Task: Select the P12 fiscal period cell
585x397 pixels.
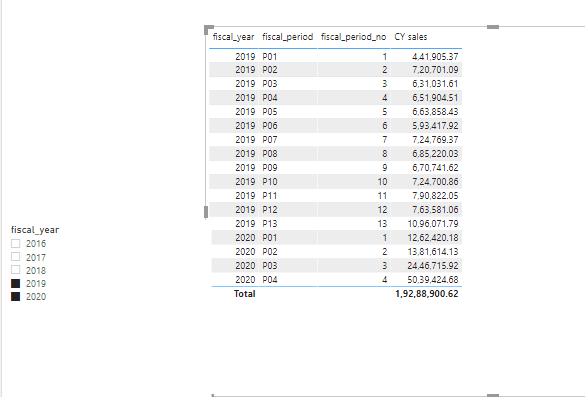Action: point(270,210)
